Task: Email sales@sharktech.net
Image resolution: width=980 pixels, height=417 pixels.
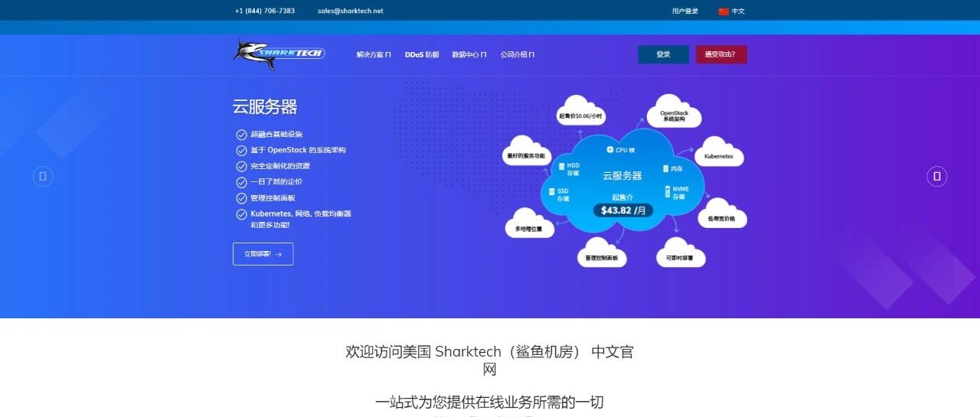Action: (x=351, y=11)
